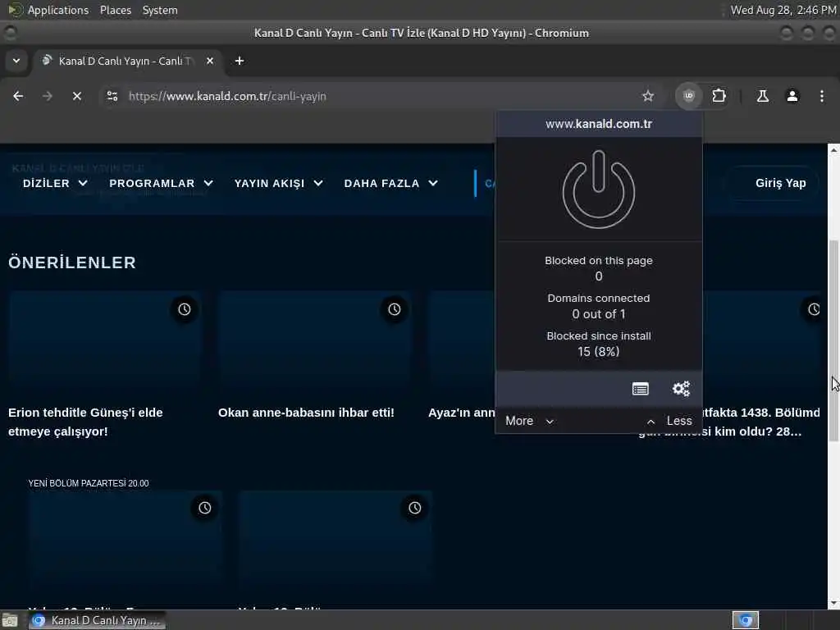Toggle uBlock Origin power button for kanald.com.tr
The height and width of the screenshot is (630, 840).
click(x=598, y=189)
